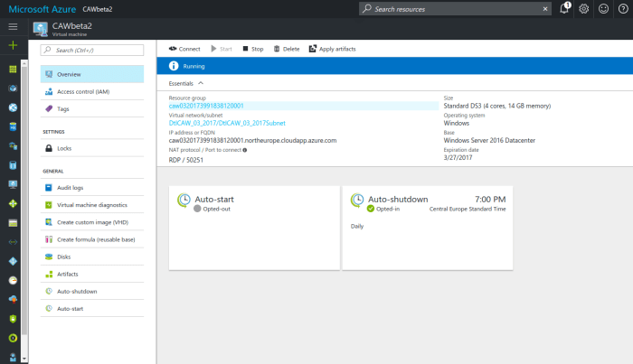Click the Auto-shutdown Opted-in status
Image resolution: width=633 pixels, height=364 pixels.
coord(383,209)
